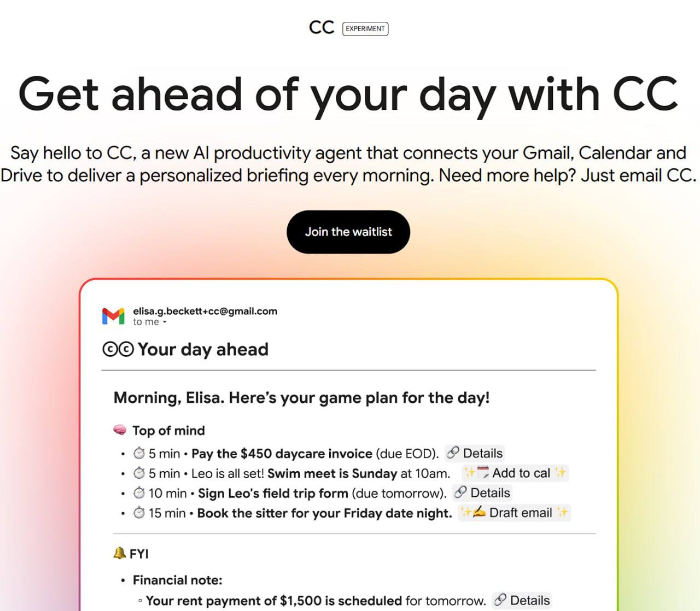Screen dimensions: 700x611
Task: Click Draft email for booking the sitter
Action: click(x=514, y=513)
